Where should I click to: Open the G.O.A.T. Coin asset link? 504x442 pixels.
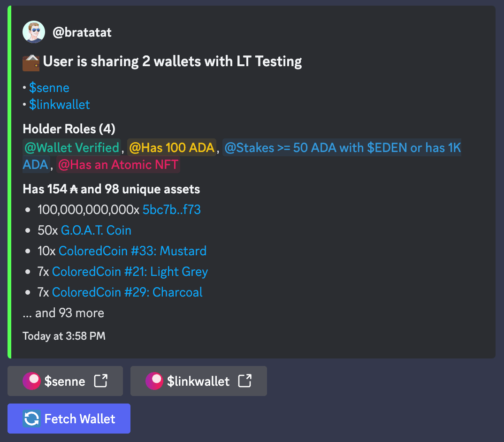point(96,230)
